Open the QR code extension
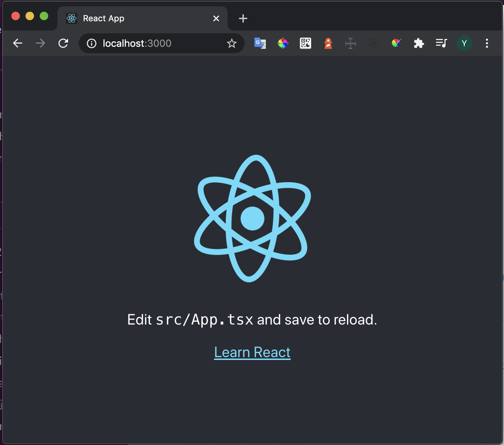This screenshot has width=504, height=445. click(x=306, y=43)
